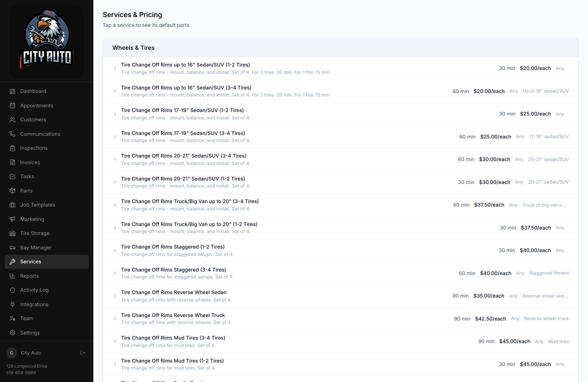The width and height of the screenshot is (588, 382).
Task: Expand Truck/Big Van (1-2 Tires) chevron
Action: pyautogui.click(x=115, y=228)
